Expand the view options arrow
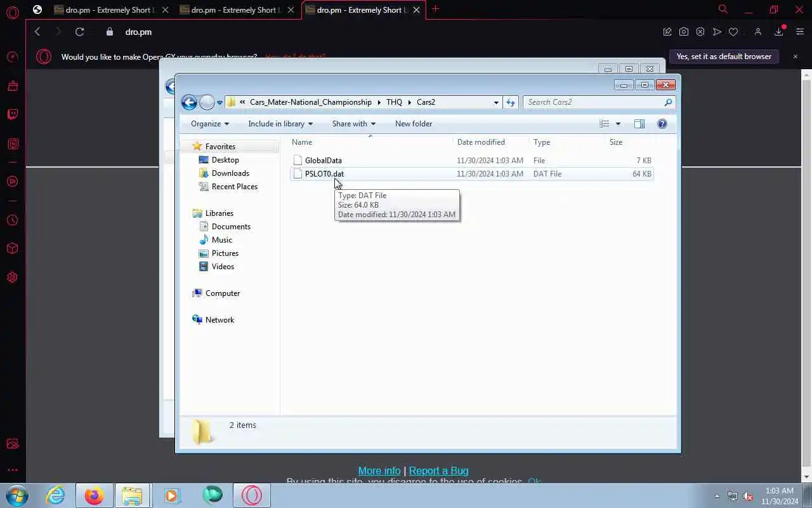This screenshot has height=508, width=812. [618, 124]
